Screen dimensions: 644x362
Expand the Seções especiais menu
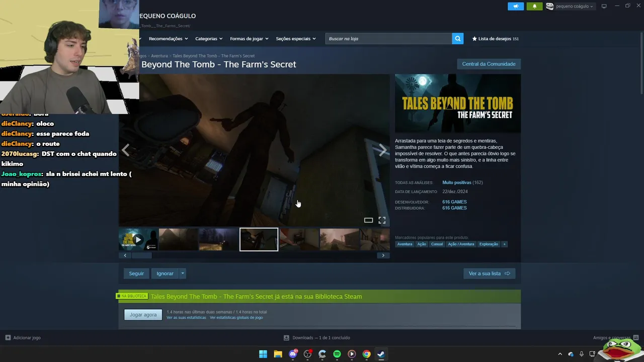click(296, 39)
